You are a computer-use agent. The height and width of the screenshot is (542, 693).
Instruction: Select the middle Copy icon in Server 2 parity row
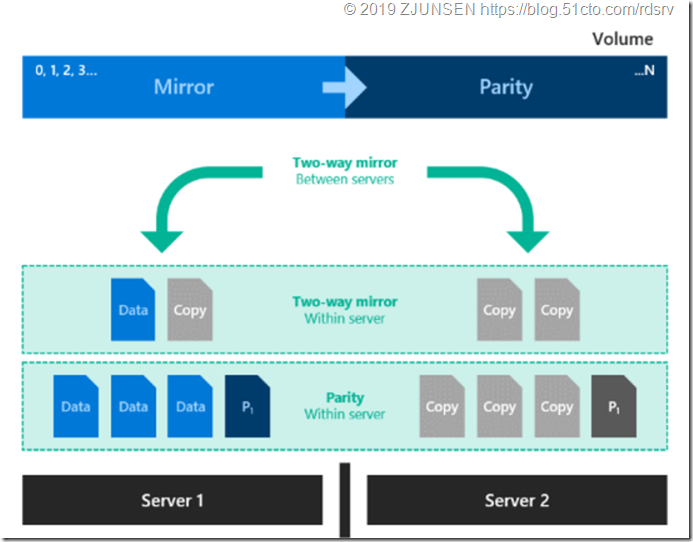499,406
